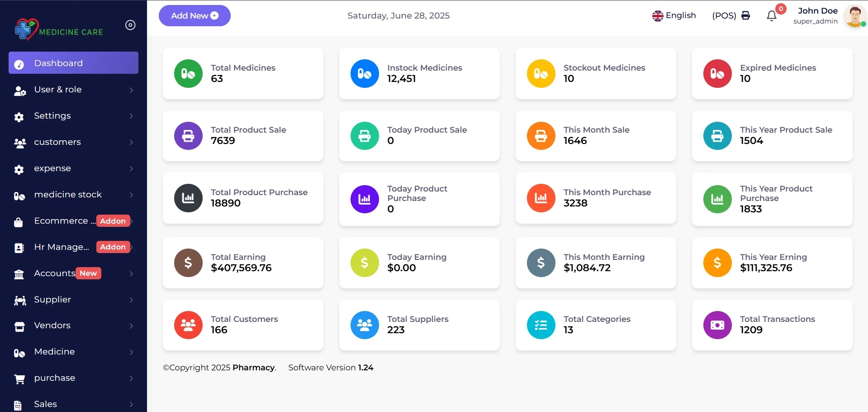Open the English language dropdown
Screen dimensions: 868x412
pyautogui.click(x=674, y=15)
